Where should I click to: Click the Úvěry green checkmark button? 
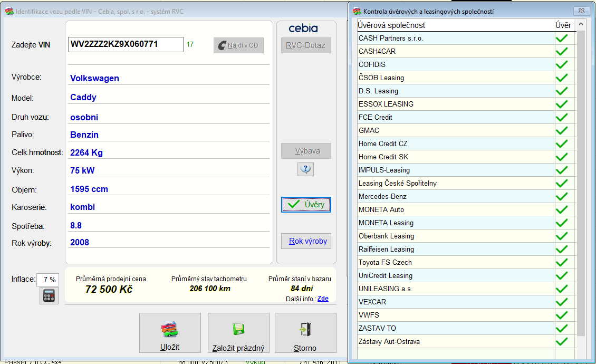coord(306,205)
